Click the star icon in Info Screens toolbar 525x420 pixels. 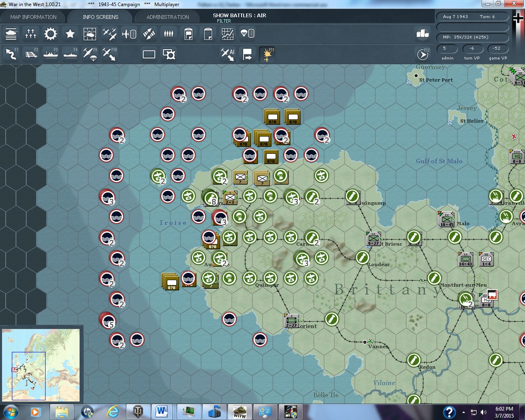tap(70, 34)
